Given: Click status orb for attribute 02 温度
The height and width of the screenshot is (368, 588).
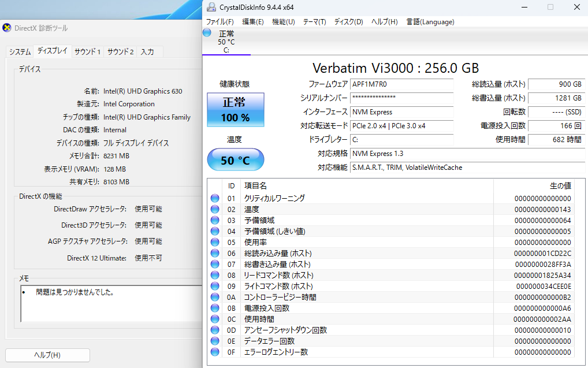Looking at the screenshot, I should pos(215,209).
